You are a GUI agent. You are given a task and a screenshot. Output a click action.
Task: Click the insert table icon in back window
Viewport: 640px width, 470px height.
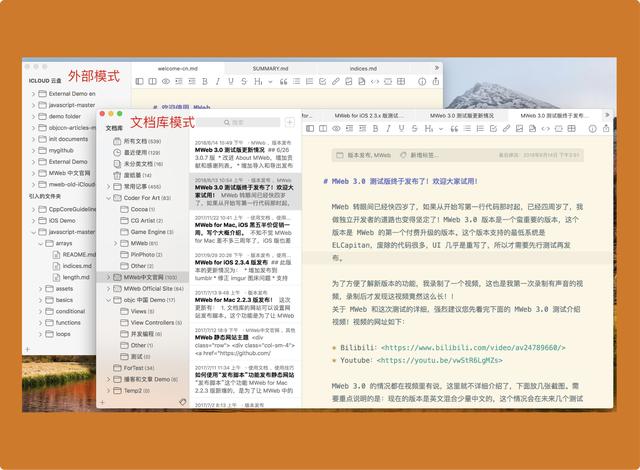[x=401, y=81]
